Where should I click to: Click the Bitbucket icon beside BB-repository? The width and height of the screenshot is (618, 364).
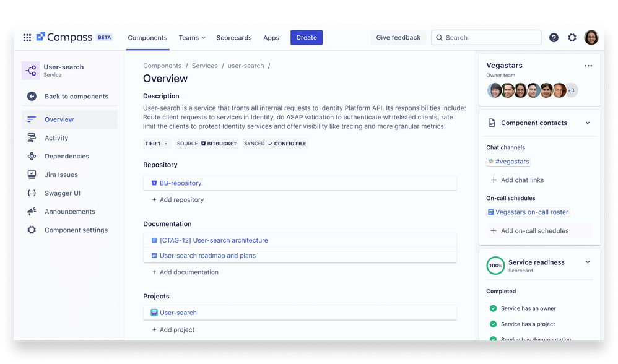pos(154,183)
